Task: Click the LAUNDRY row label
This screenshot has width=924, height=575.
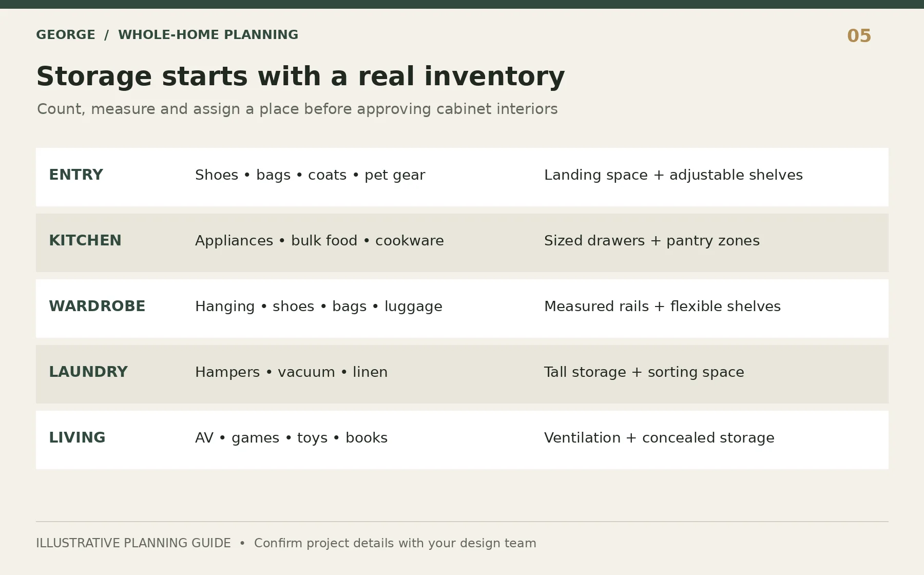Action: 88,372
